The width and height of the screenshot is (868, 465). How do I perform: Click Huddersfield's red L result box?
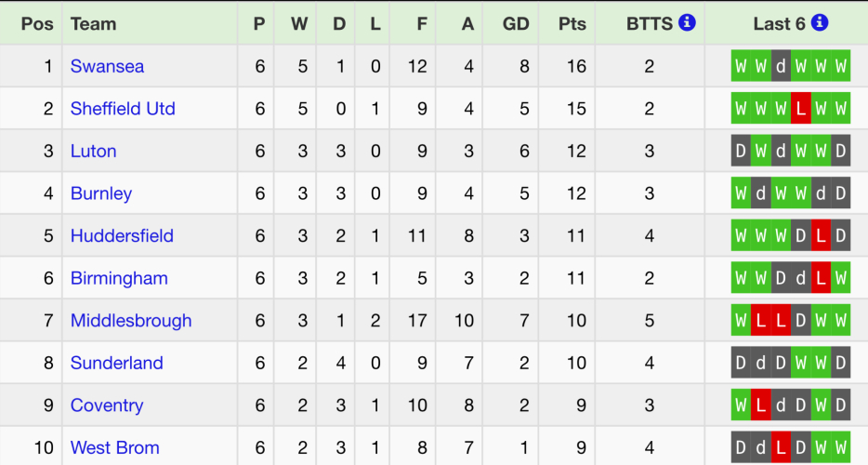[821, 236]
